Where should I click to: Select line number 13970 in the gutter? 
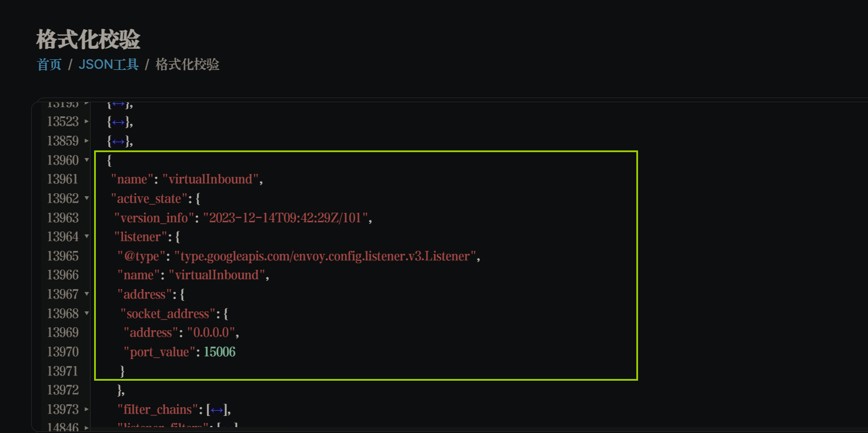[63, 352]
